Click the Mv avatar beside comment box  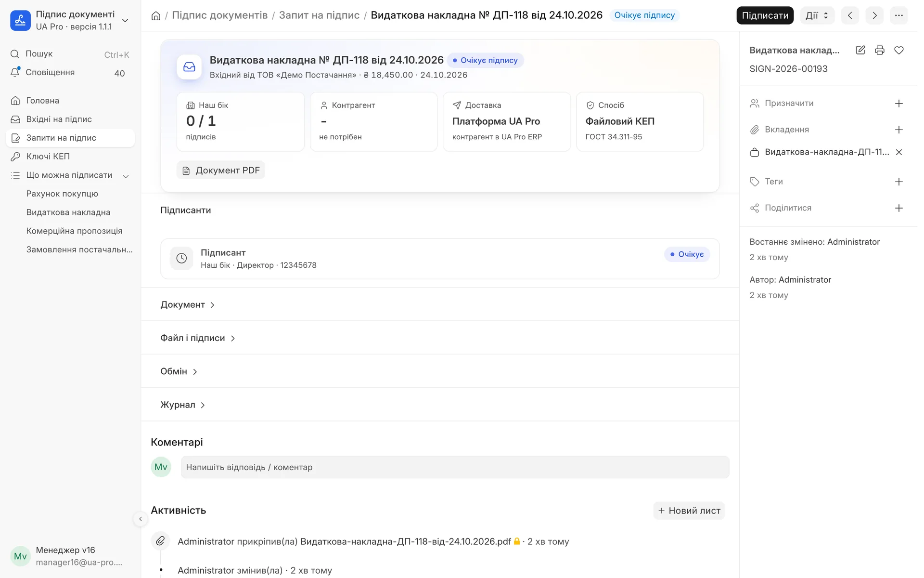(x=161, y=467)
